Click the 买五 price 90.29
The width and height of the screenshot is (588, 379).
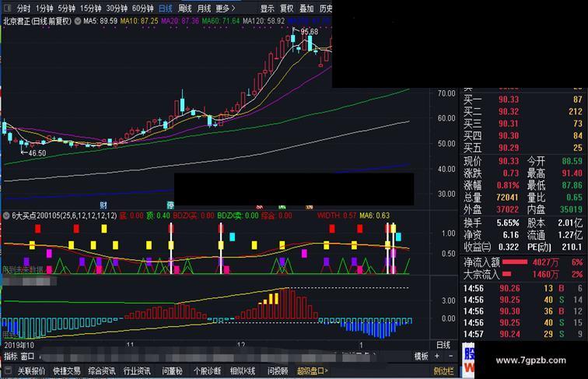tap(509, 147)
